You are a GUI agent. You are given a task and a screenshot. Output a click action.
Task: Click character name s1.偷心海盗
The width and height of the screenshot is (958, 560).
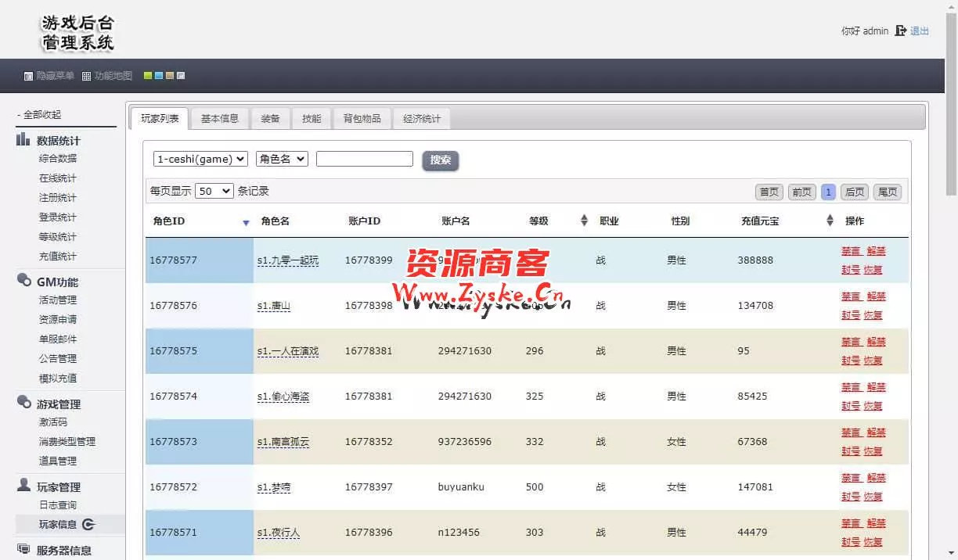click(x=283, y=397)
